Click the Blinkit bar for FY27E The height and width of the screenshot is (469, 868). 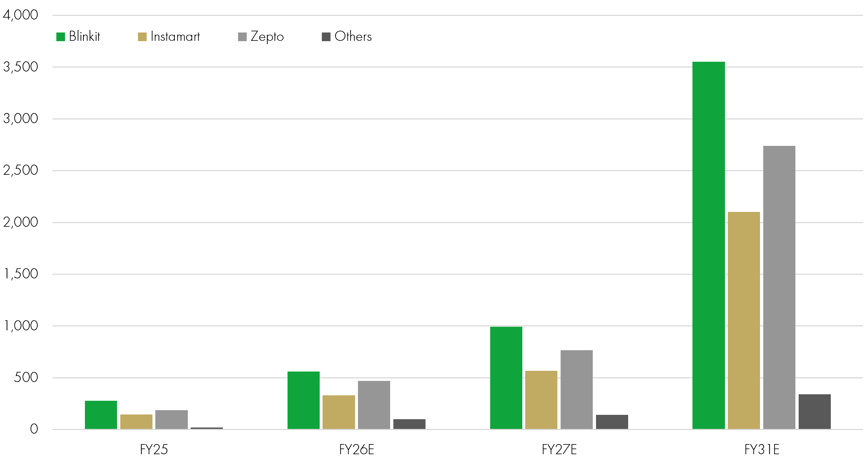[x=506, y=378]
